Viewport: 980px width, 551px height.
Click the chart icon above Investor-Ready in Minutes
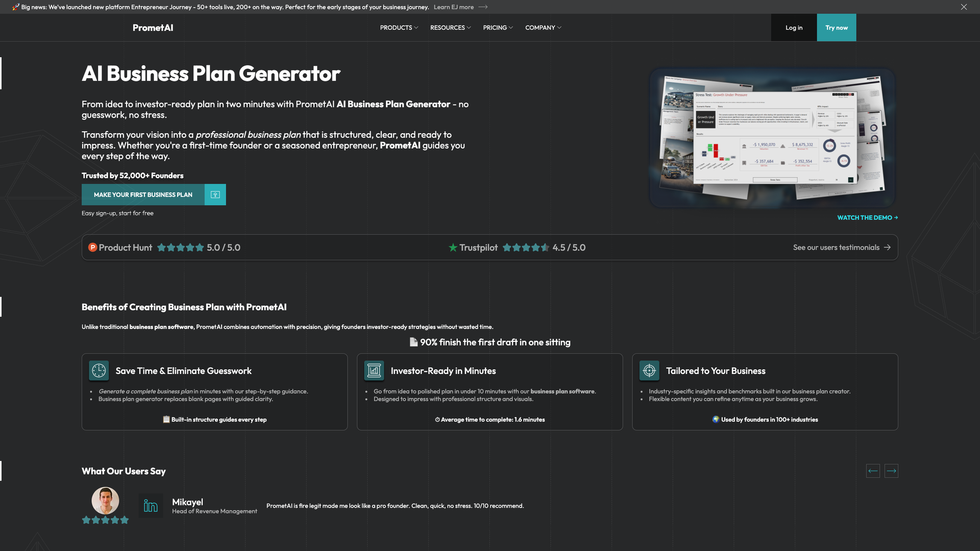pos(374,371)
